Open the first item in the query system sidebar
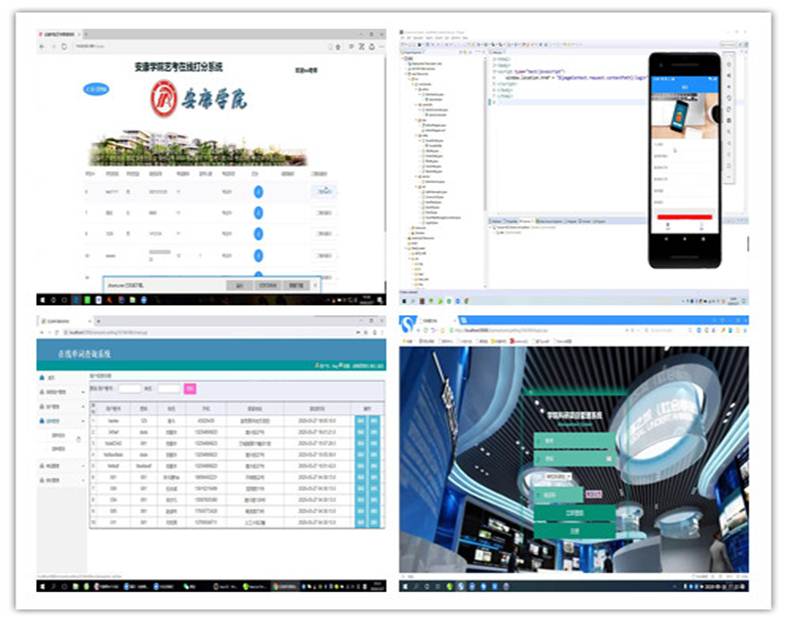Viewport: 787px width, 622px height. 51,378
